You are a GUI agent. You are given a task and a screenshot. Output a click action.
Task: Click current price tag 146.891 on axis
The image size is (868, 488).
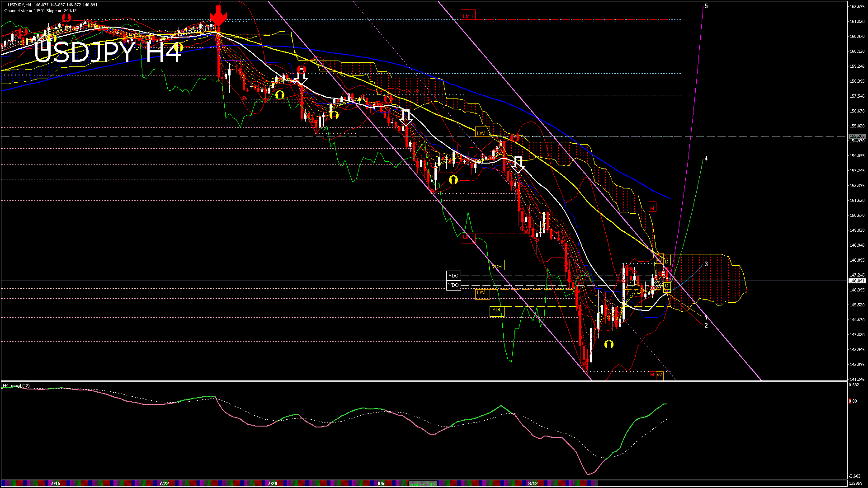pos(857,281)
